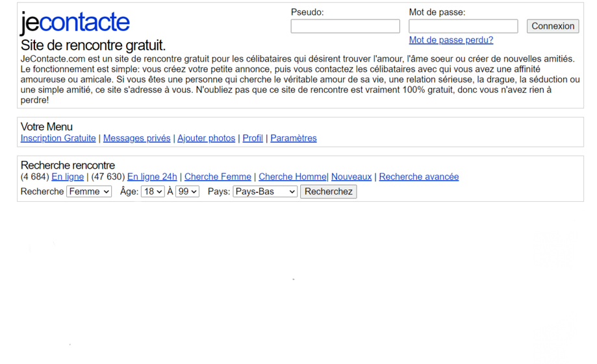
Task: Click the jecontacte logo
Action: pos(75,23)
